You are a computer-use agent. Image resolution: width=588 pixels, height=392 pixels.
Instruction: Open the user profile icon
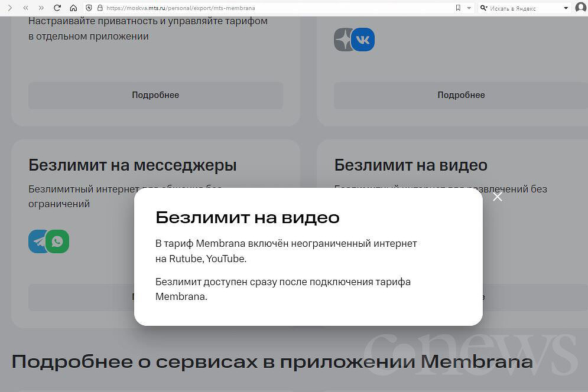[580, 8]
